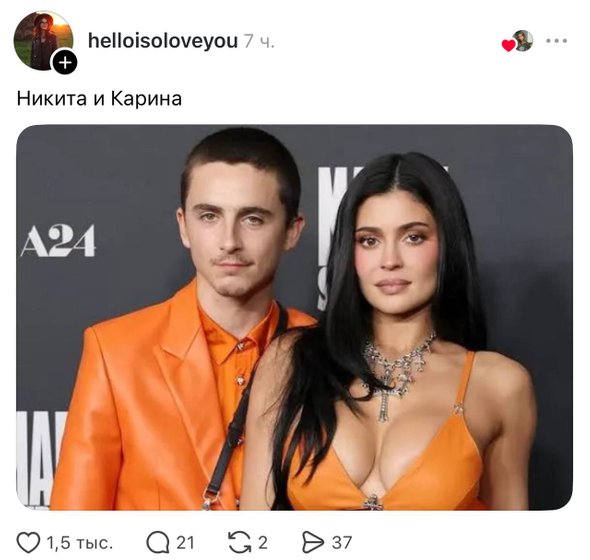The height and width of the screenshot is (560, 590).
Task: Click the 37 shares count
Action: 342,543
